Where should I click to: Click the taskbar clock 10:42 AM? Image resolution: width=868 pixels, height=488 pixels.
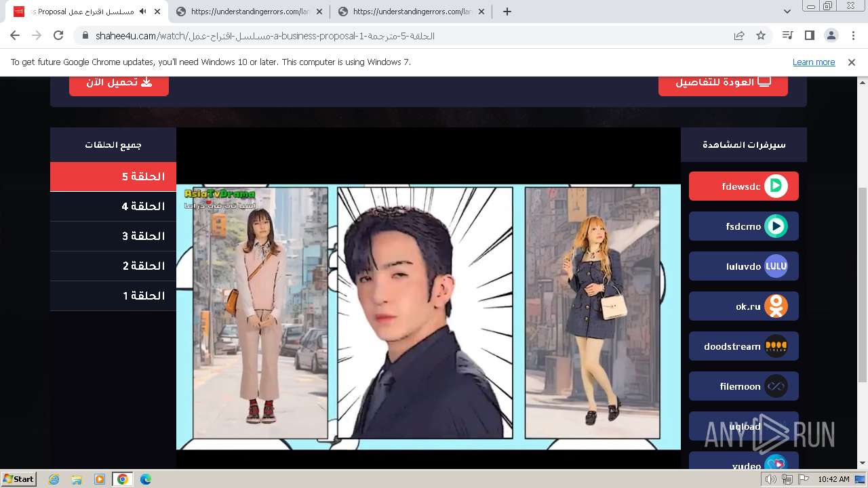tap(833, 479)
